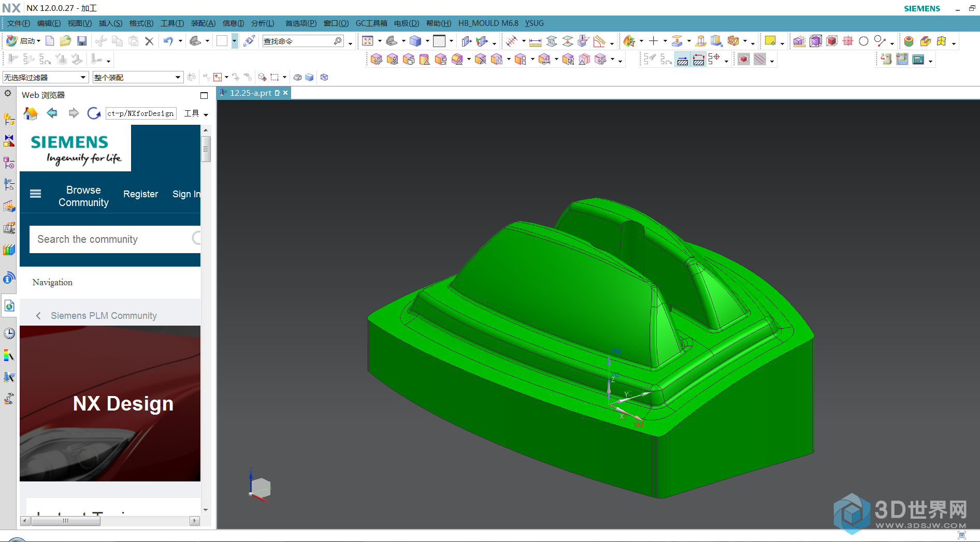This screenshot has width=980, height=542.
Task: Open the 视图(V) menu
Action: 80,23
